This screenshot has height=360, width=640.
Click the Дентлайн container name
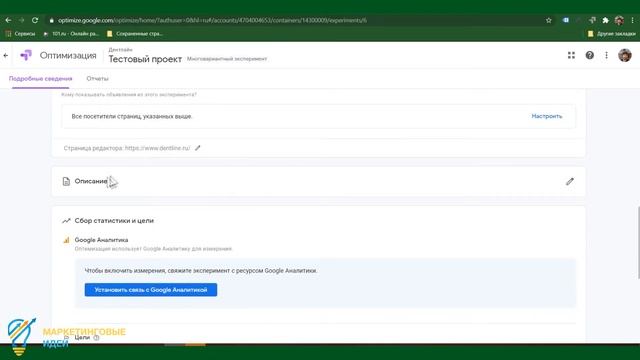tap(120, 49)
